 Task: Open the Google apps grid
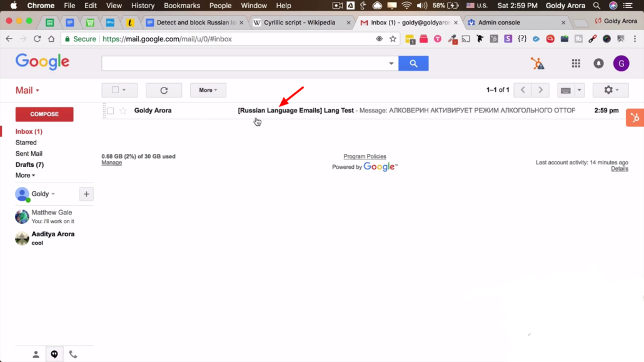576,63
